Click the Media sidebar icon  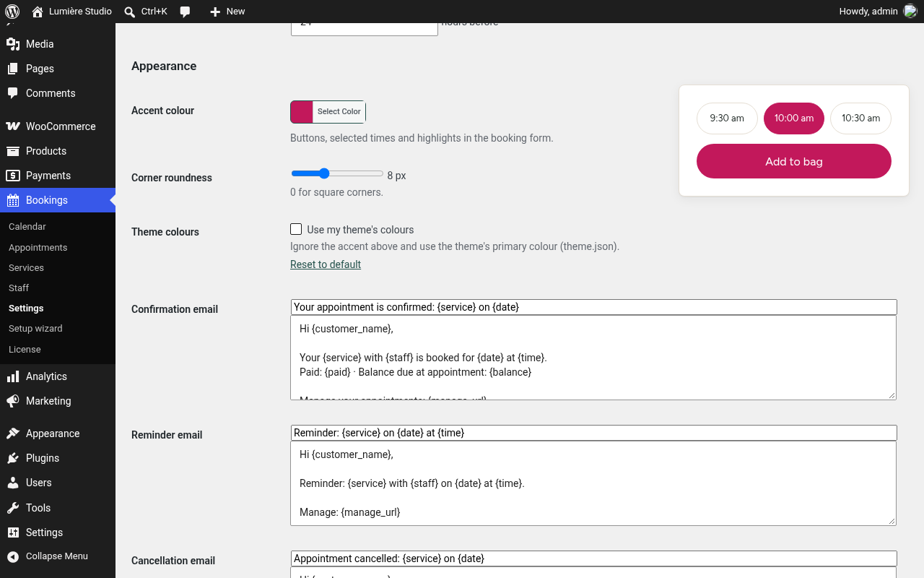[x=13, y=44]
